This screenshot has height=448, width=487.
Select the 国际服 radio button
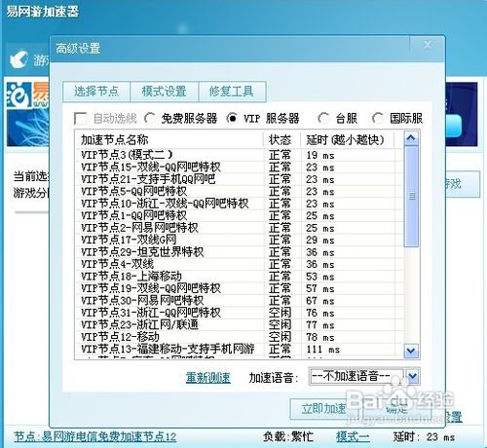(378, 118)
